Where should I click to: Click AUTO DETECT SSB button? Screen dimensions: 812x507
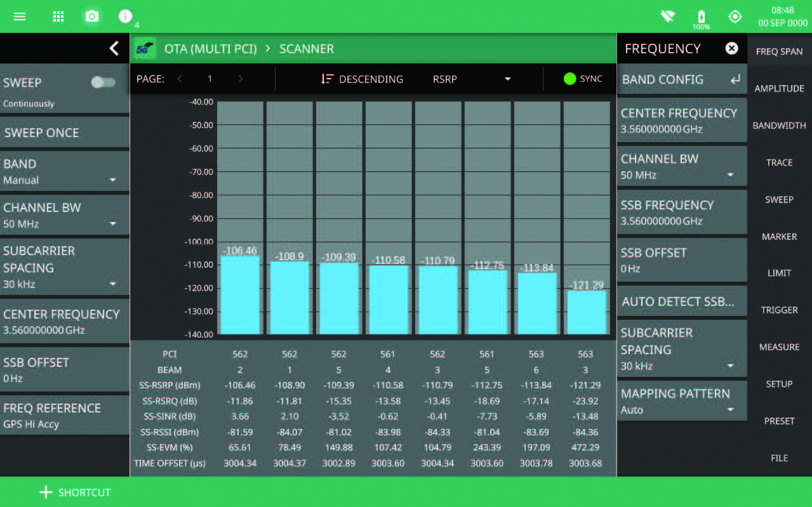pyautogui.click(x=681, y=301)
